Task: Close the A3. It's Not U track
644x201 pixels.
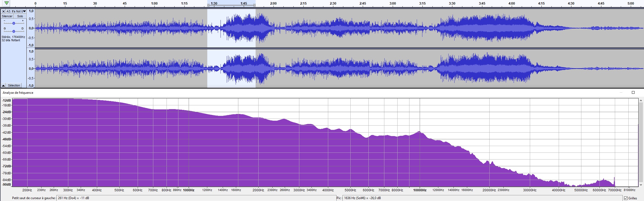Action: (x=4, y=11)
